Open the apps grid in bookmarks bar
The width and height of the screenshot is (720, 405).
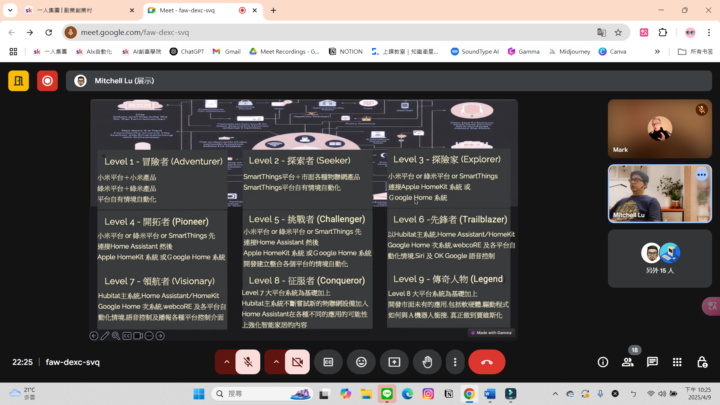click(x=13, y=51)
